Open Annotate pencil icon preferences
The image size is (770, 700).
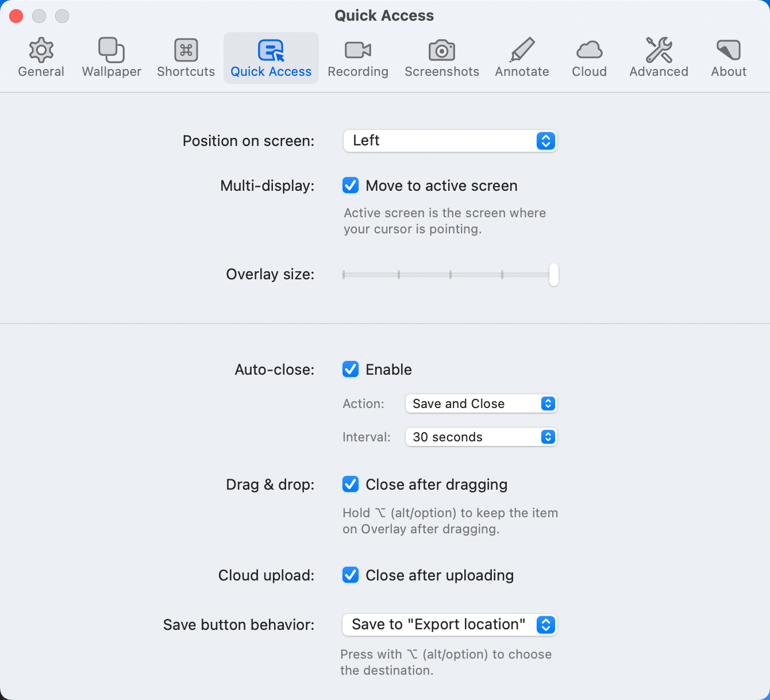tap(522, 51)
